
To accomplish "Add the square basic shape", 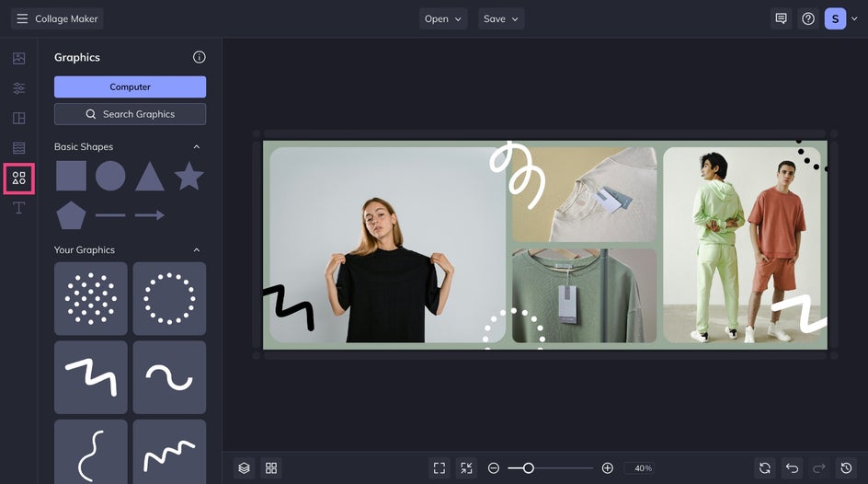I will pos(71,176).
